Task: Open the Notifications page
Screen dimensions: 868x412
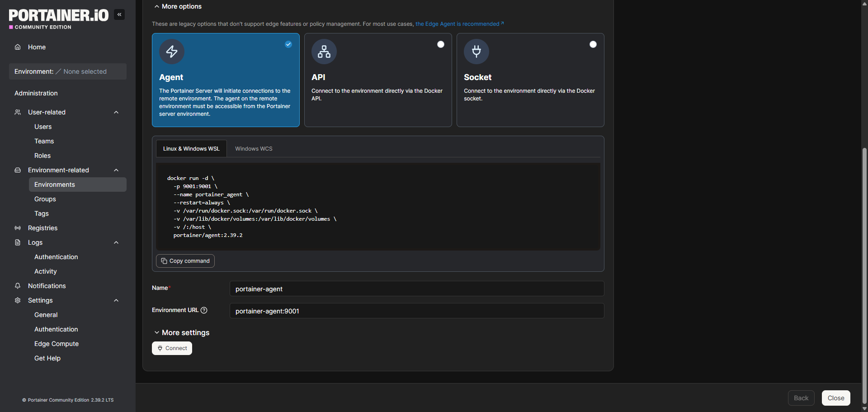Action: click(x=47, y=286)
